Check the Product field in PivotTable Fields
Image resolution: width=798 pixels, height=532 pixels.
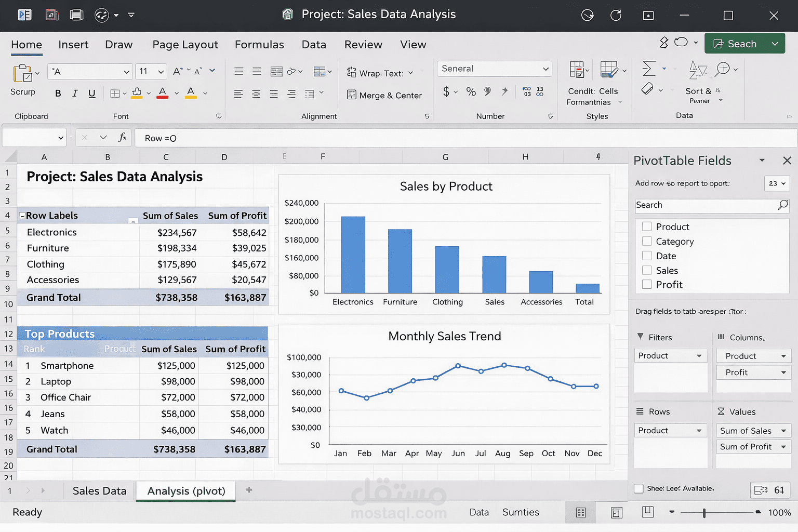[647, 227]
